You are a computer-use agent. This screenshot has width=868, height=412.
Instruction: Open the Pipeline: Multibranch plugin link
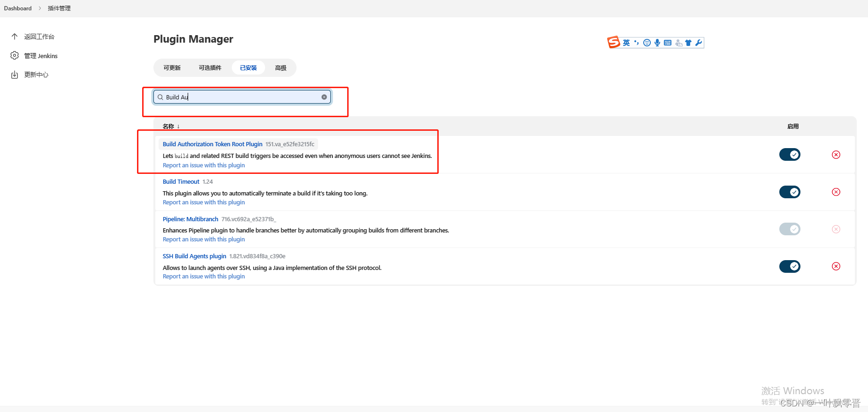(x=190, y=219)
